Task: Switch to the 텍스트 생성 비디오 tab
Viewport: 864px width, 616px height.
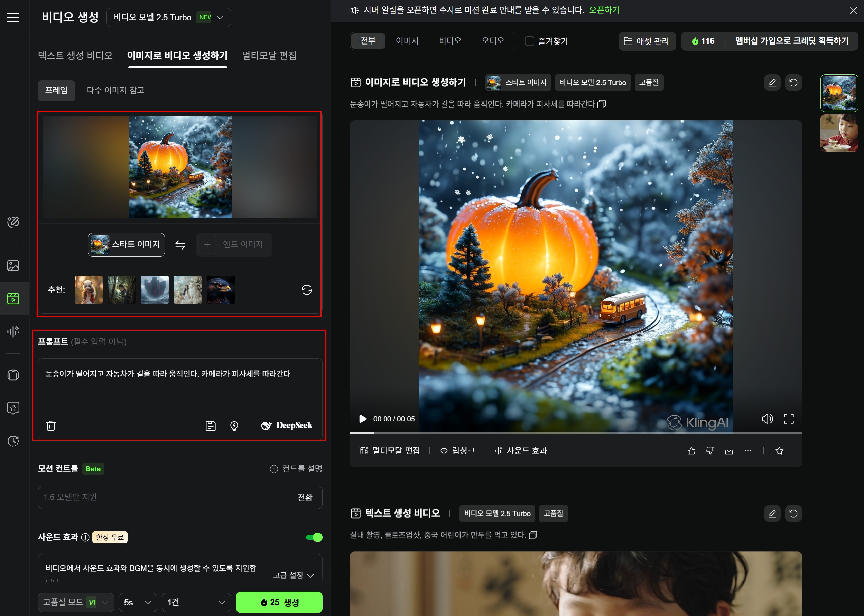Action: [x=75, y=56]
